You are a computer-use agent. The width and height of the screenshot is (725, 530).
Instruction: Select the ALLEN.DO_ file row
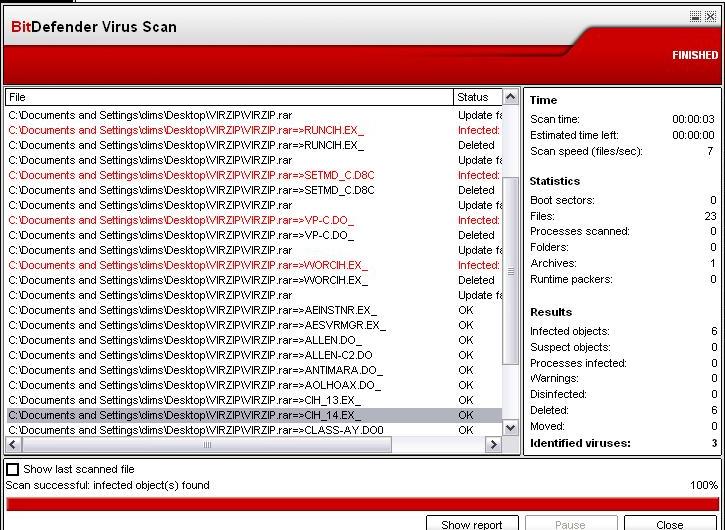pos(254,340)
